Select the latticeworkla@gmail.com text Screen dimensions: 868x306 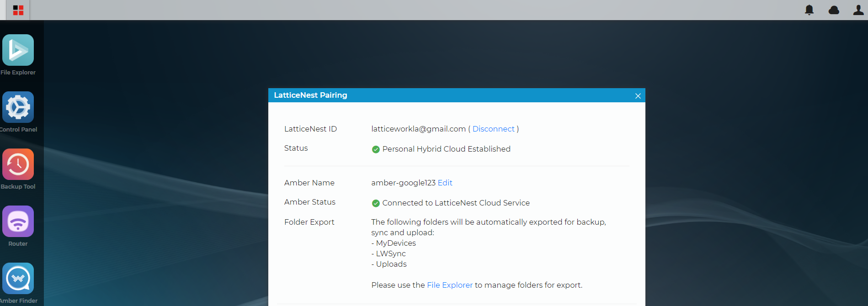click(x=418, y=129)
